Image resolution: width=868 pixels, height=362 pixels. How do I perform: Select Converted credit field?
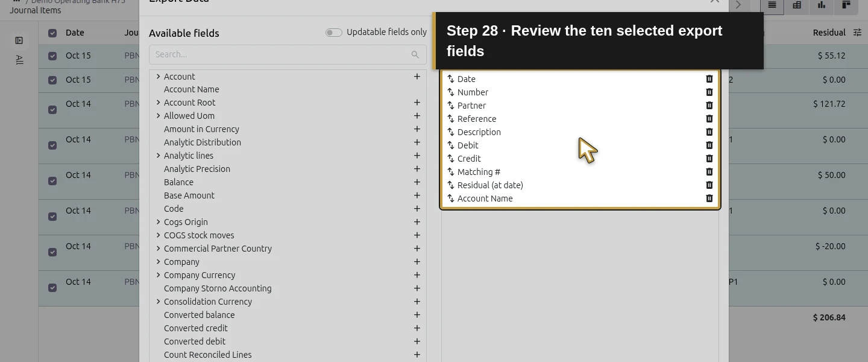click(196, 328)
